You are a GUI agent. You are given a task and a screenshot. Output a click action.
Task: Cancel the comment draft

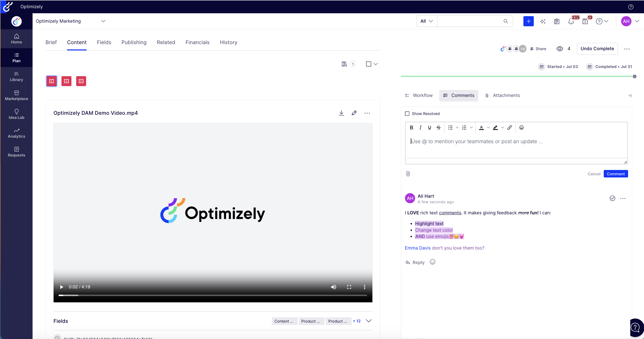(594, 174)
